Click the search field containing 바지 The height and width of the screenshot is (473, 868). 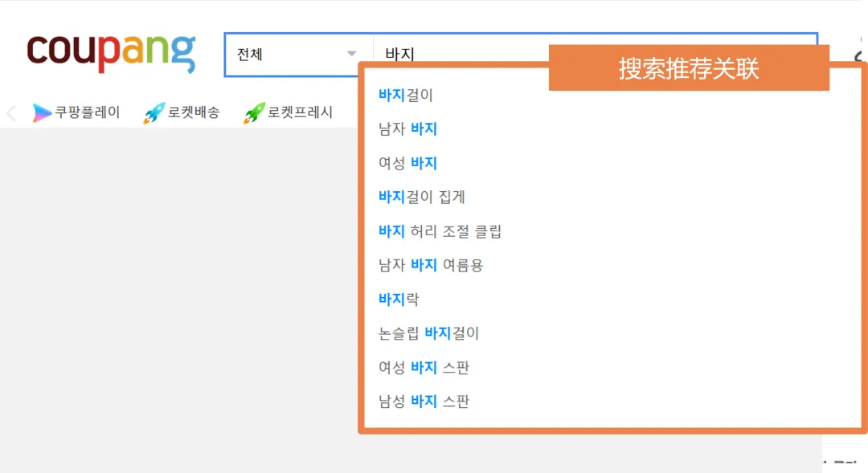[x=458, y=55]
